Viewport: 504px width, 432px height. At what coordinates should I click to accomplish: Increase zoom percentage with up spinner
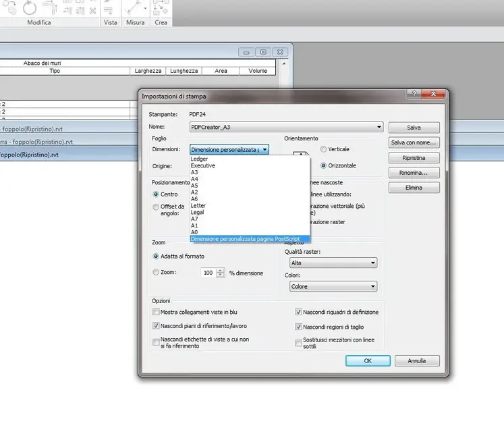tap(220, 271)
